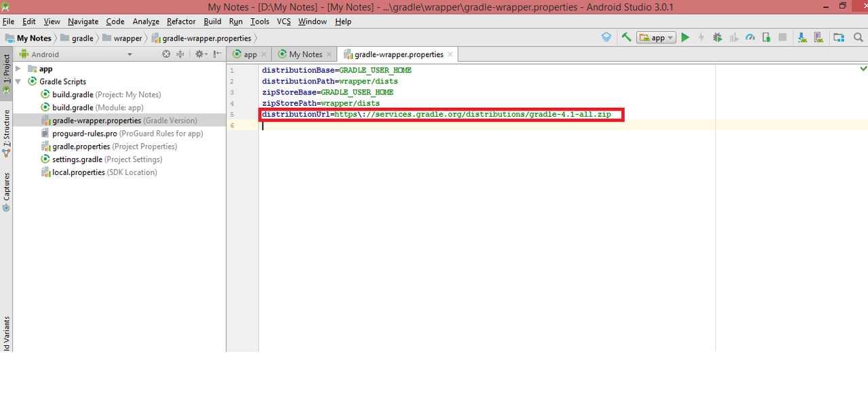Open the File menu
Image resolution: width=868 pixels, height=405 pixels.
click(8, 22)
